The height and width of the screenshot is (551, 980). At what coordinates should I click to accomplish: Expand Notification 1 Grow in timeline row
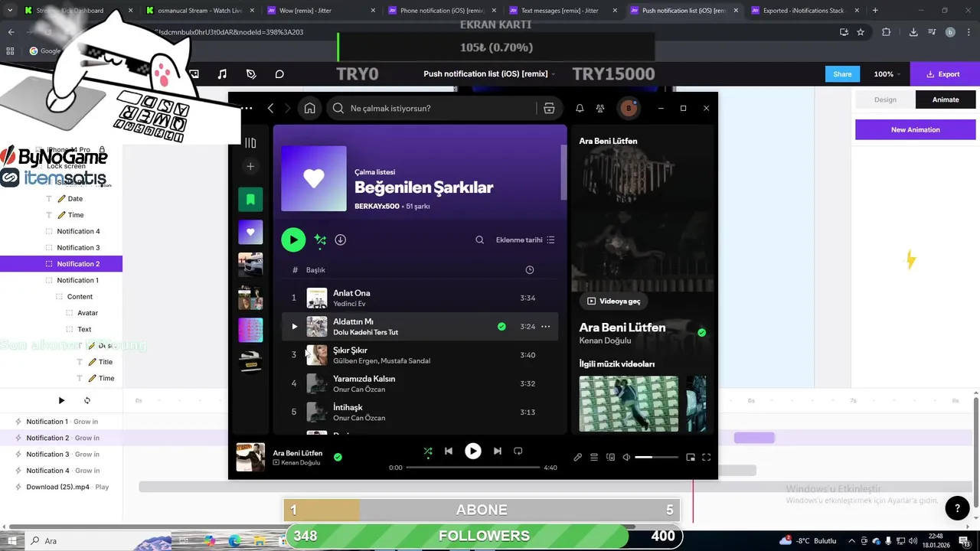pyautogui.click(x=61, y=422)
